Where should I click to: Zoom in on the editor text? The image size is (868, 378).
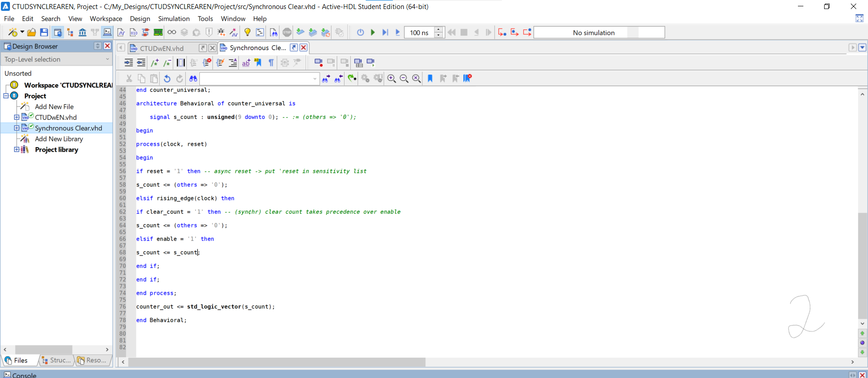click(392, 79)
